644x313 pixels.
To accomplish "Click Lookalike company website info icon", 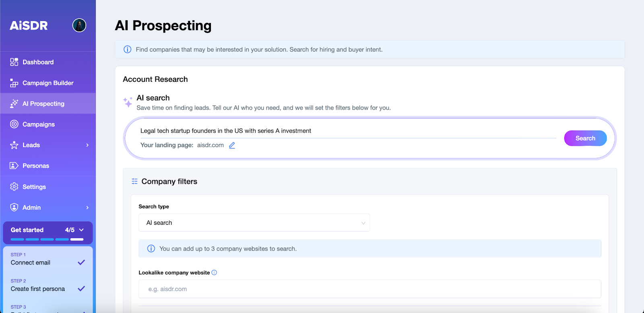I will [214, 273].
